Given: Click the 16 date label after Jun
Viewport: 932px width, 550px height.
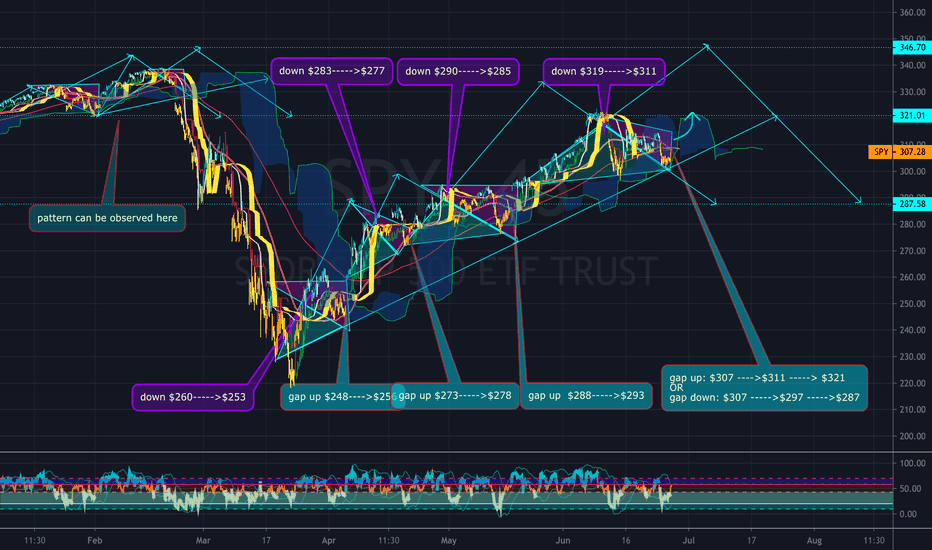Looking at the screenshot, I should (625, 540).
